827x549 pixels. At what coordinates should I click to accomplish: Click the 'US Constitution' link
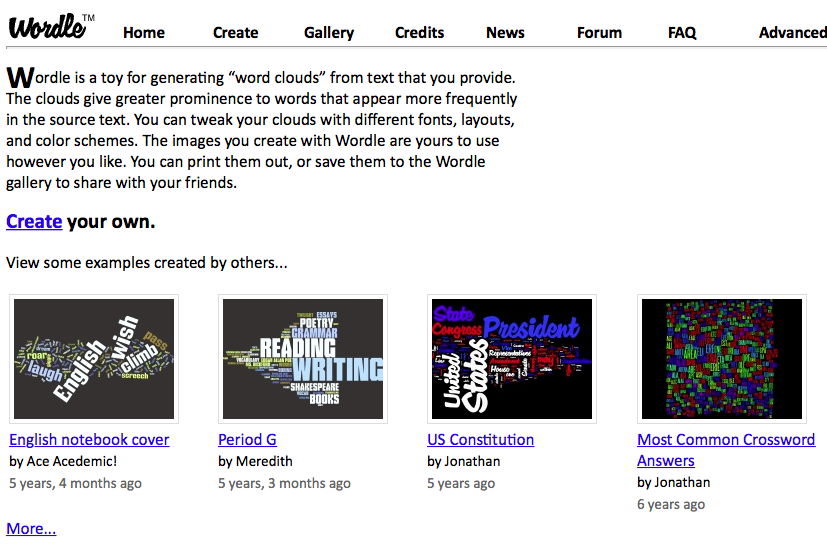coord(480,440)
